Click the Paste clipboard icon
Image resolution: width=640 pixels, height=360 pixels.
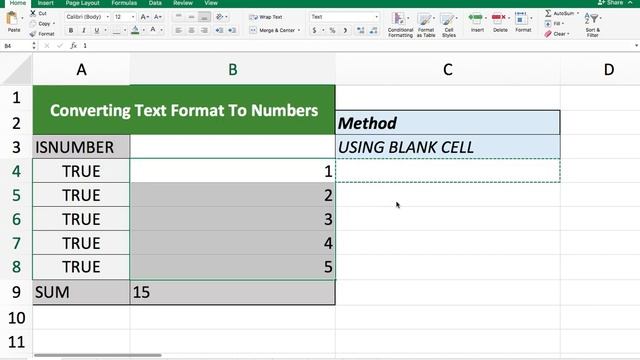tap(13, 19)
